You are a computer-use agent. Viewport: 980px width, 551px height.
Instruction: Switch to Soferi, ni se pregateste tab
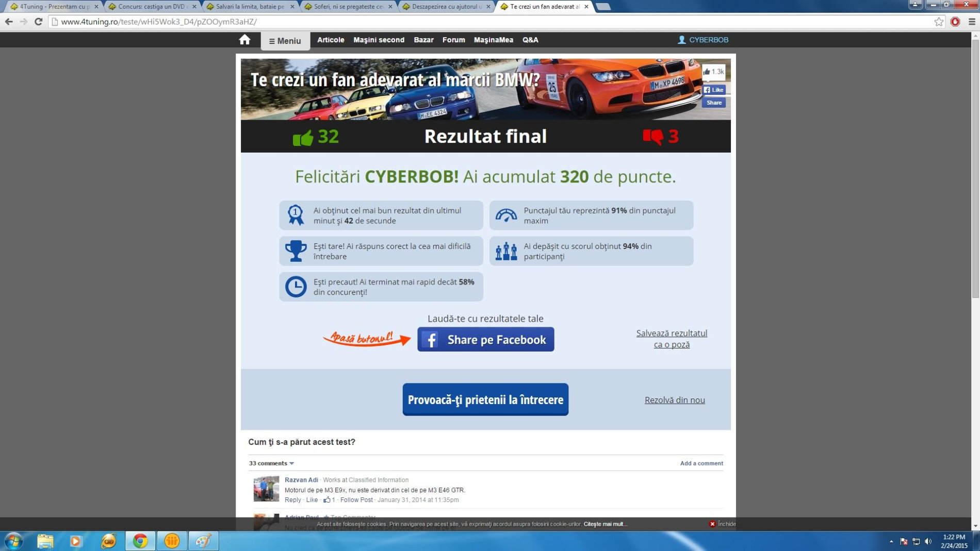(x=348, y=7)
